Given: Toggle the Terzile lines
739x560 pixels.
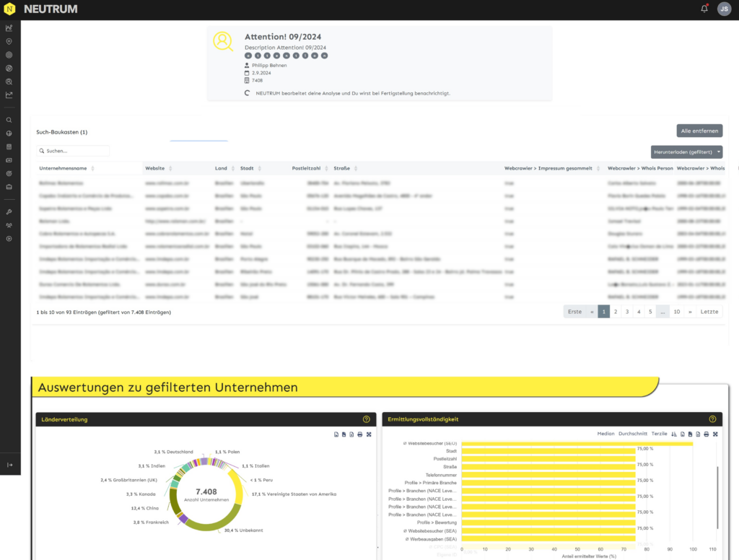Looking at the screenshot, I should (659, 434).
